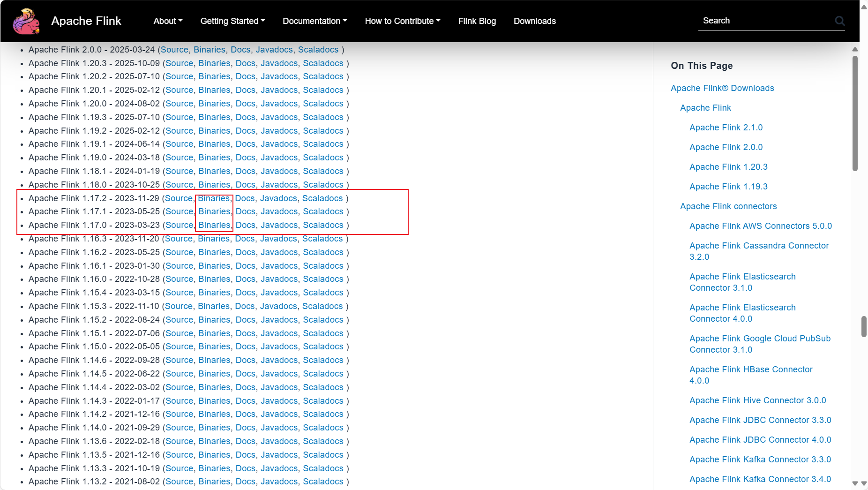Viewport: 868px width, 490px height.
Task: View Scaladocs for Flink 1.14.3
Action: pos(323,401)
